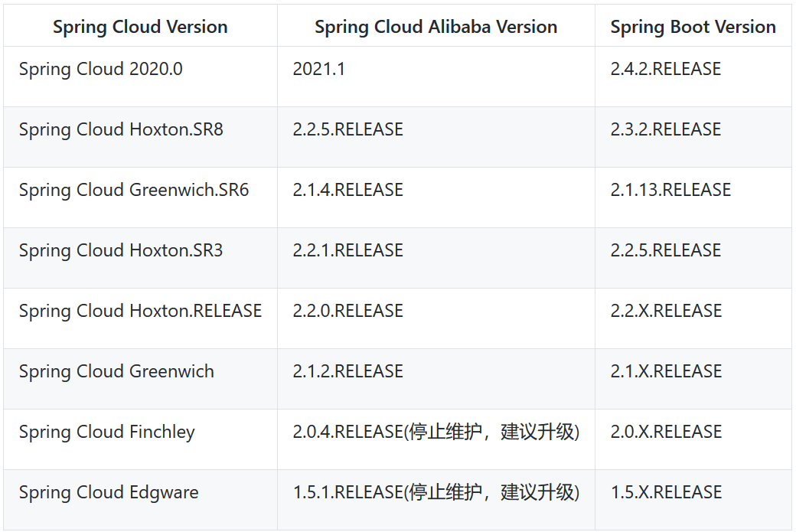Select the 2.4.2.RELEASE Boot version cell
Screen dimensions: 796x532
click(693, 77)
